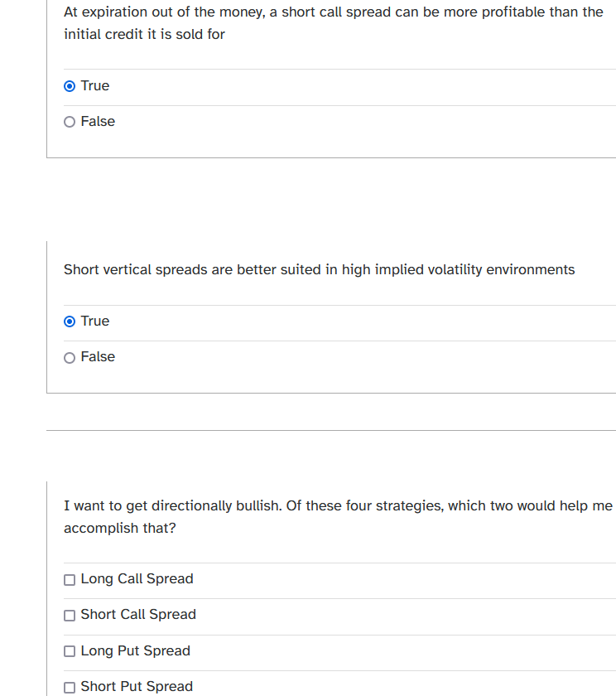The height and width of the screenshot is (696, 616).
Task: Select False radio for the expiration call spread question
Action: pyautogui.click(x=70, y=122)
